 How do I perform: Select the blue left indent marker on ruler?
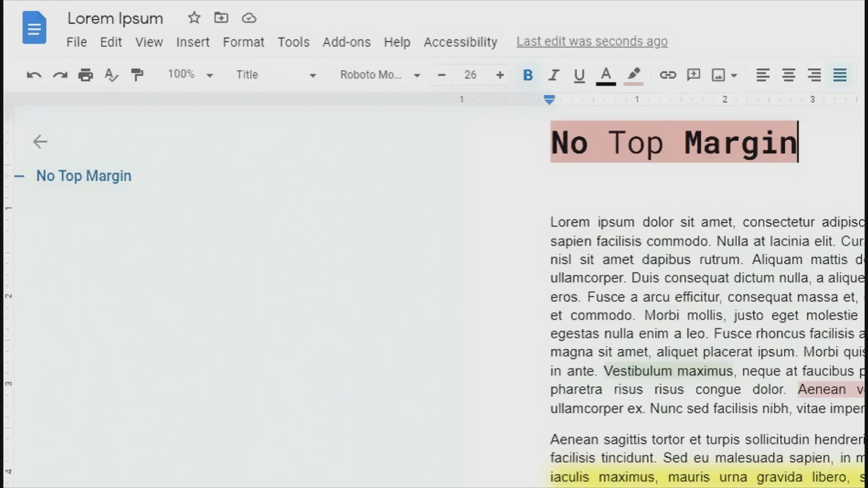coord(549,100)
